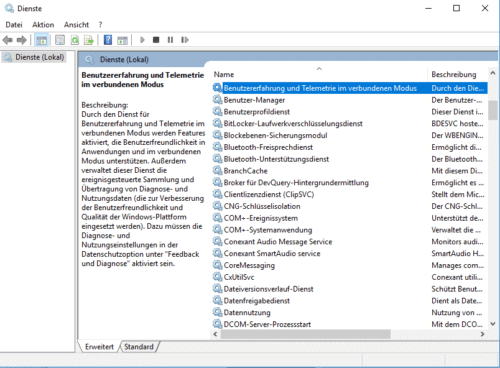Image resolution: width=500 pixels, height=368 pixels.
Task: Select Benutzererfahrung und Telemetrie service row
Action: [x=350, y=88]
